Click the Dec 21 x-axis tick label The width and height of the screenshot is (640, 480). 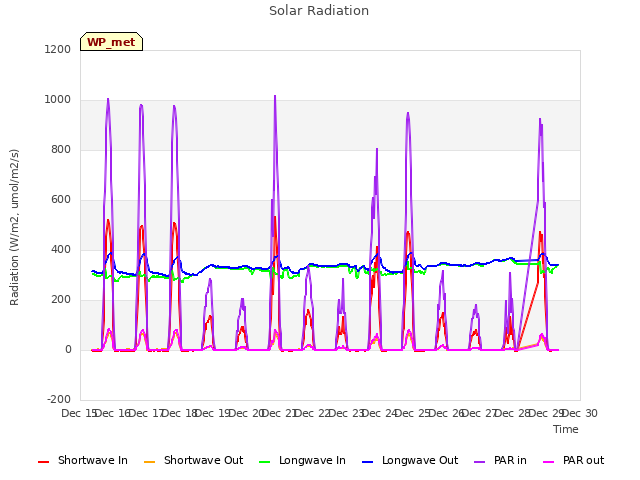point(279,413)
